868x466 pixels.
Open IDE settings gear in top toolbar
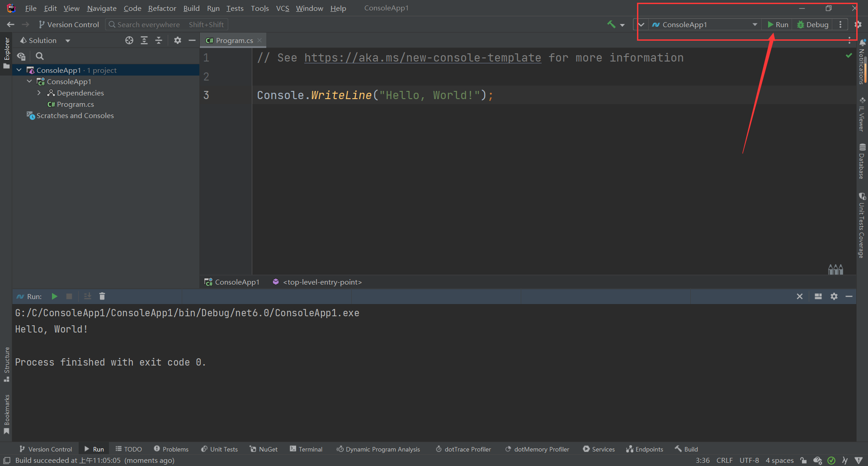[858, 24]
